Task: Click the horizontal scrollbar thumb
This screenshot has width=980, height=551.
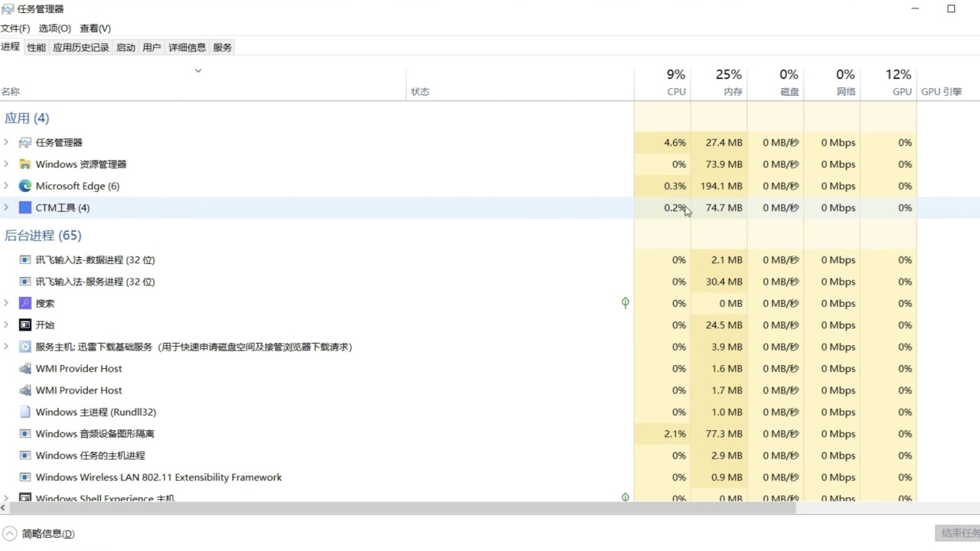Action: coord(403,507)
